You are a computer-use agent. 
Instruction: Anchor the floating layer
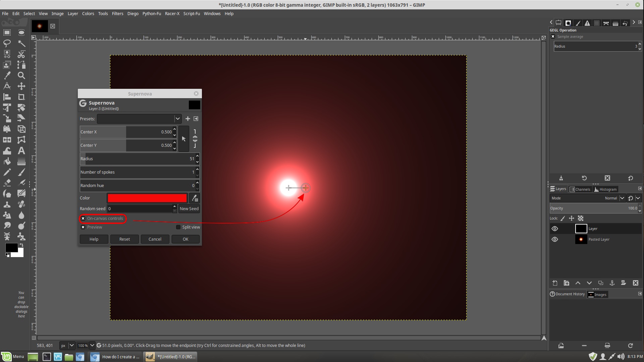pos(612,283)
